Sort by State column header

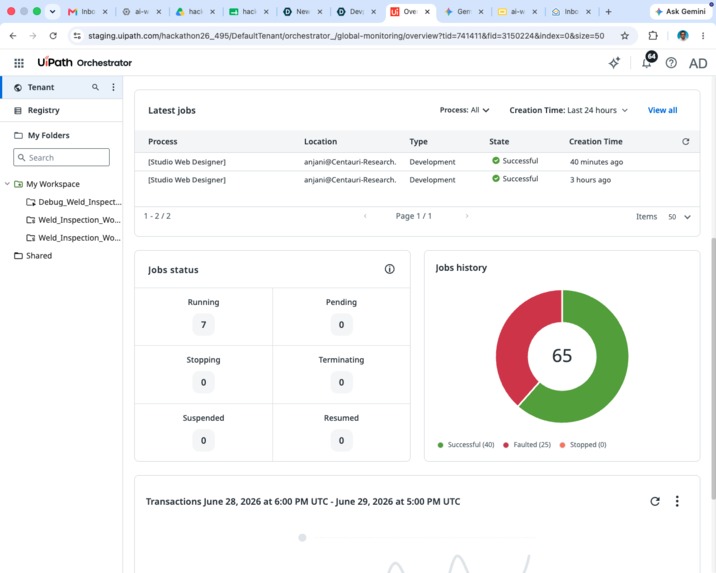click(x=499, y=142)
